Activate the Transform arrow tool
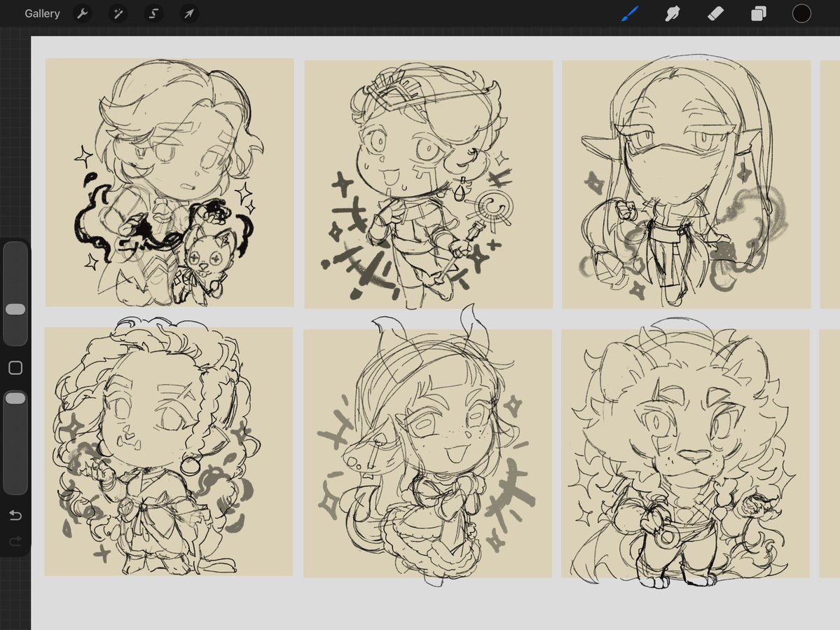 click(188, 13)
